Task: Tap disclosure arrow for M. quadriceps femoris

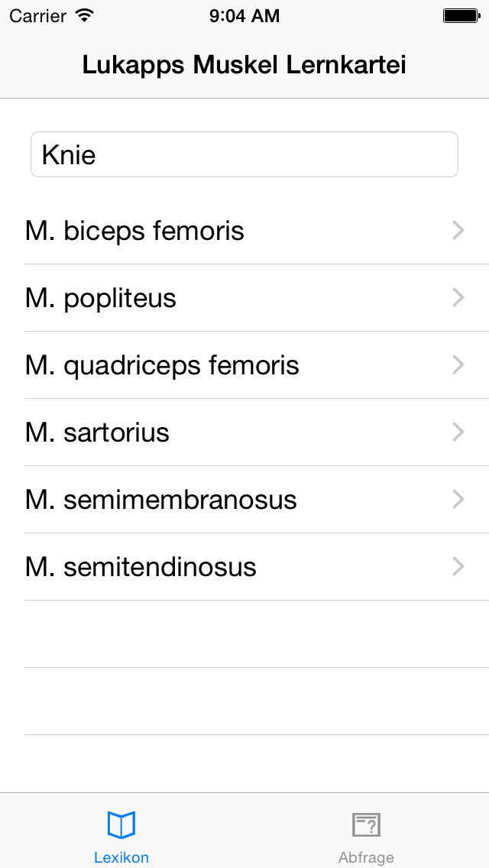Action: pyautogui.click(x=458, y=364)
